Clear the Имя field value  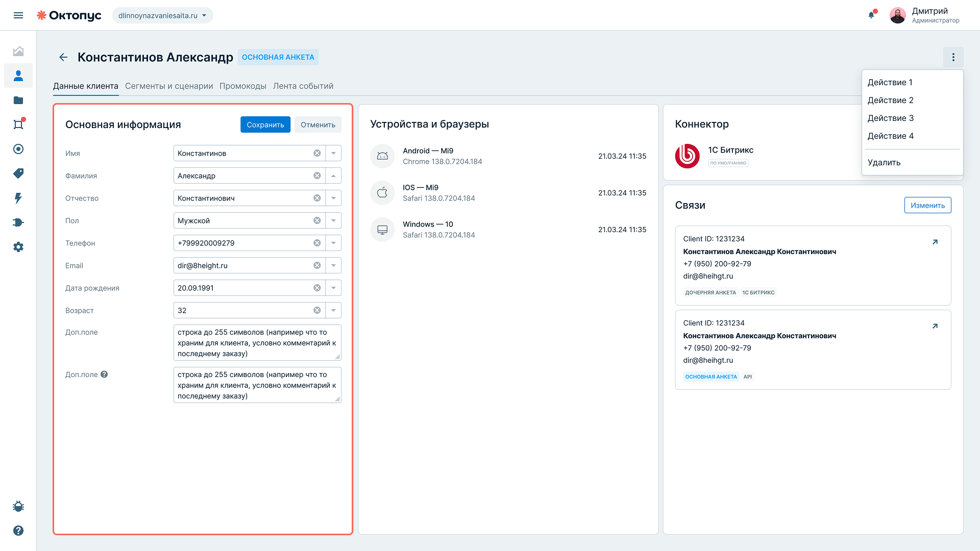317,153
